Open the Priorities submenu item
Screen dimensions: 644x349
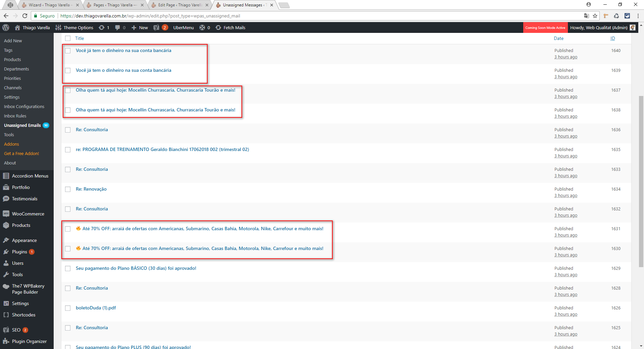12,78
